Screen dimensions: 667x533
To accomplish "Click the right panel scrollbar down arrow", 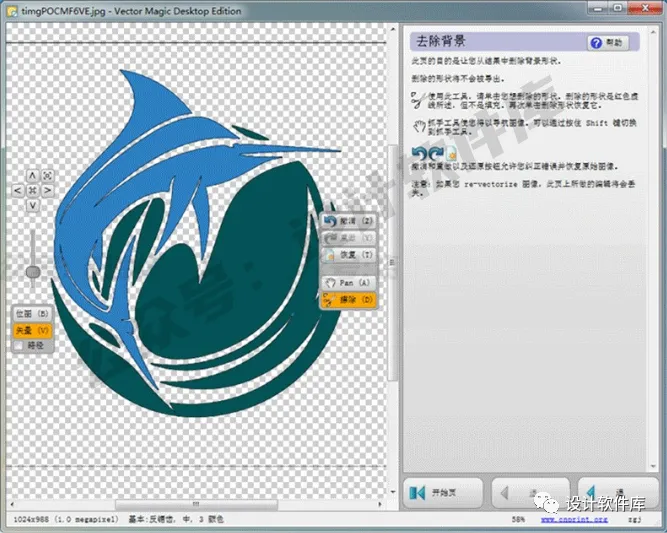I will click(x=654, y=467).
